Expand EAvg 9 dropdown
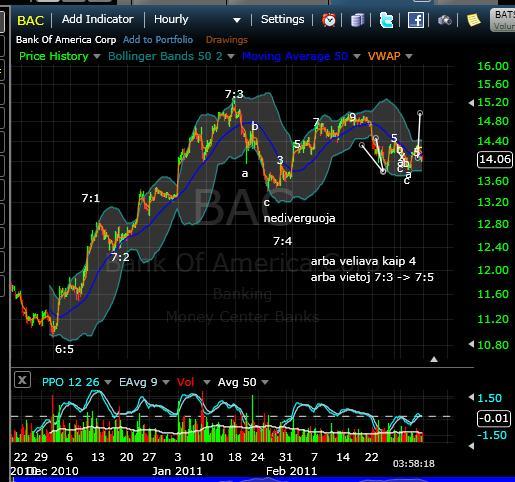The image size is (515, 482). tap(166, 382)
